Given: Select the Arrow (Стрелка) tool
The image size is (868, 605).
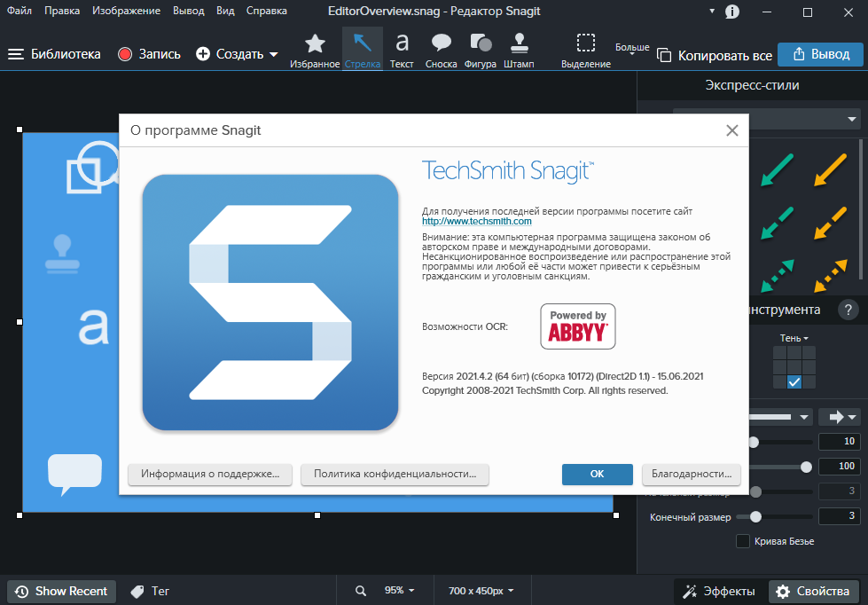Looking at the screenshot, I should click(362, 49).
